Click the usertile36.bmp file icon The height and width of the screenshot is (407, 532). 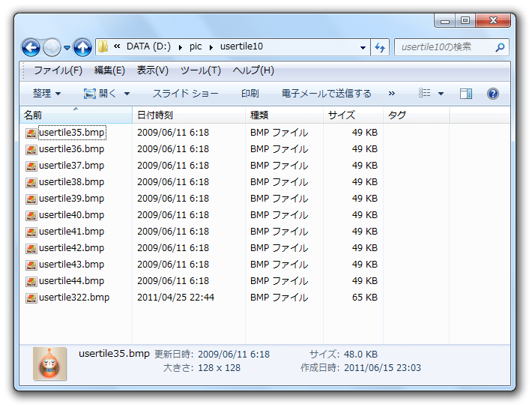click(x=31, y=149)
